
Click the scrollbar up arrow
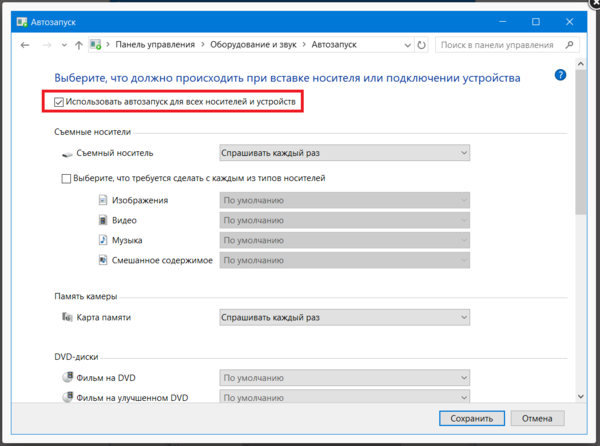coord(580,64)
